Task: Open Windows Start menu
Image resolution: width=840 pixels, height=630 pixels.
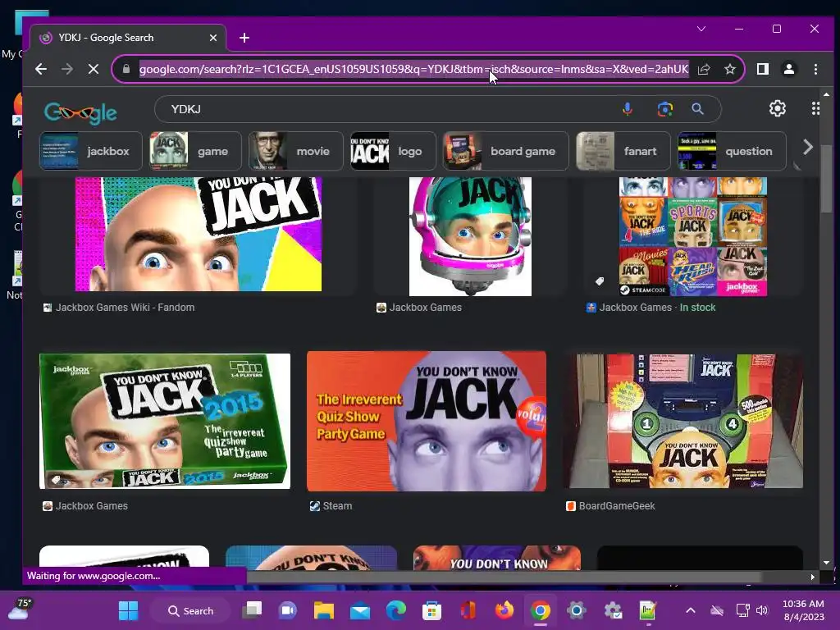Action: (x=128, y=610)
